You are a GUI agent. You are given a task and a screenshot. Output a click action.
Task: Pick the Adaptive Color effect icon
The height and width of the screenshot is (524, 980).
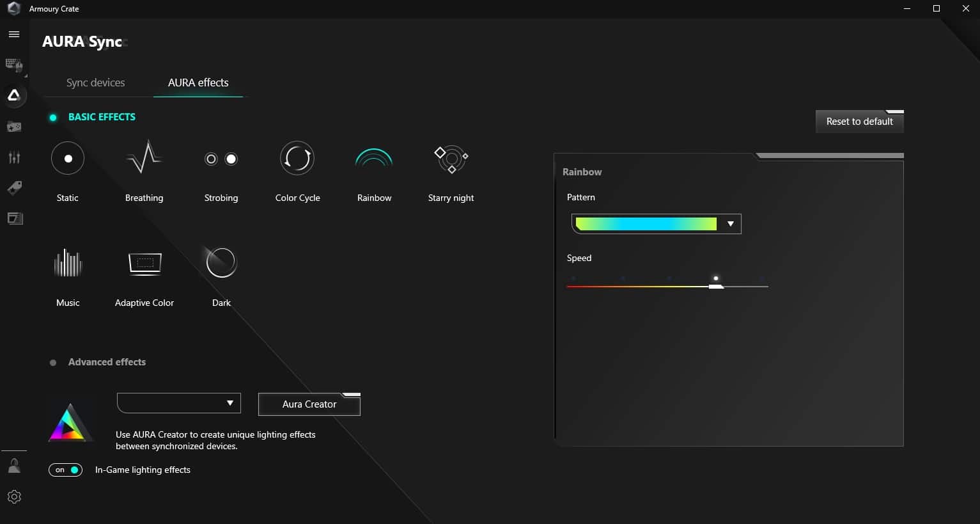click(145, 263)
